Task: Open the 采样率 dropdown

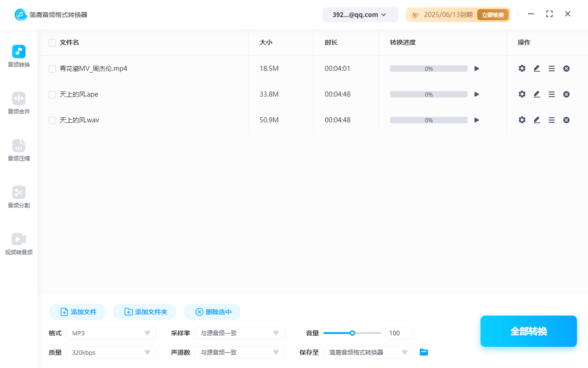Action: (239, 333)
